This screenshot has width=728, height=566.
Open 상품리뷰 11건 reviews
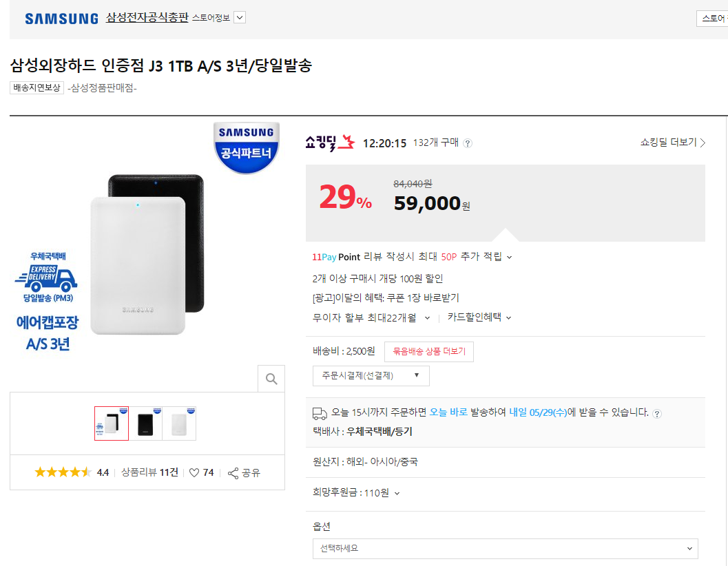[149, 472]
